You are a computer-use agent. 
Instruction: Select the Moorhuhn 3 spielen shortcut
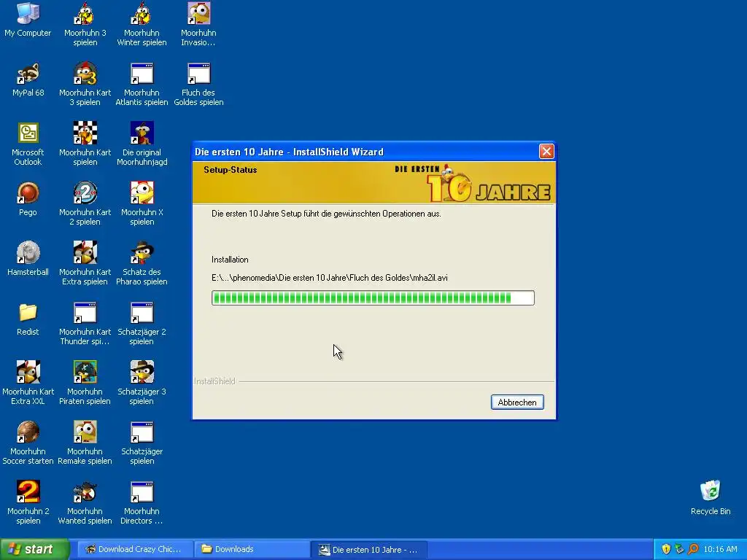[85, 24]
